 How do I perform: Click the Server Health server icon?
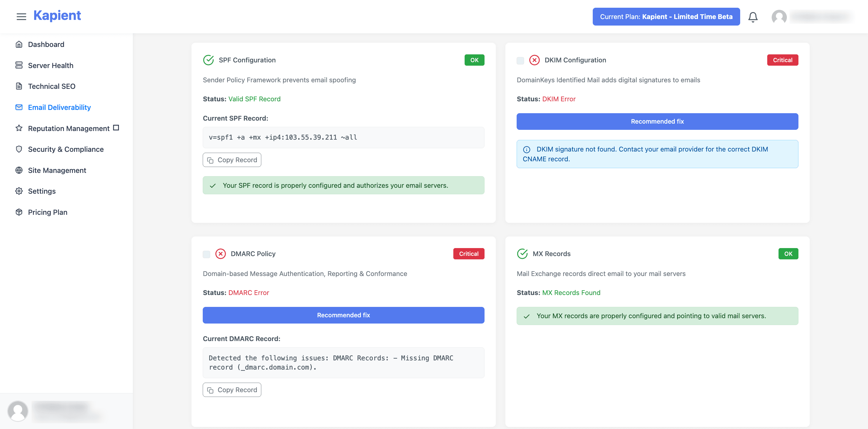[19, 65]
